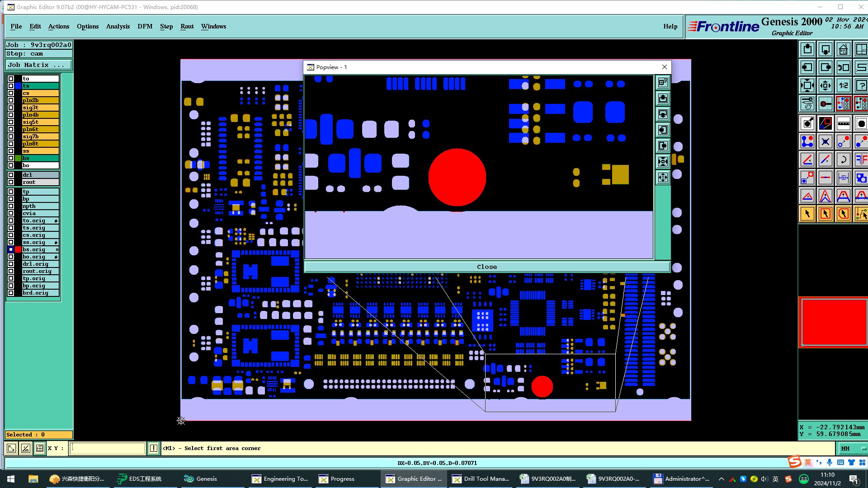The height and width of the screenshot is (488, 868).
Task: Click the Close button in Popview
Action: [x=486, y=267]
